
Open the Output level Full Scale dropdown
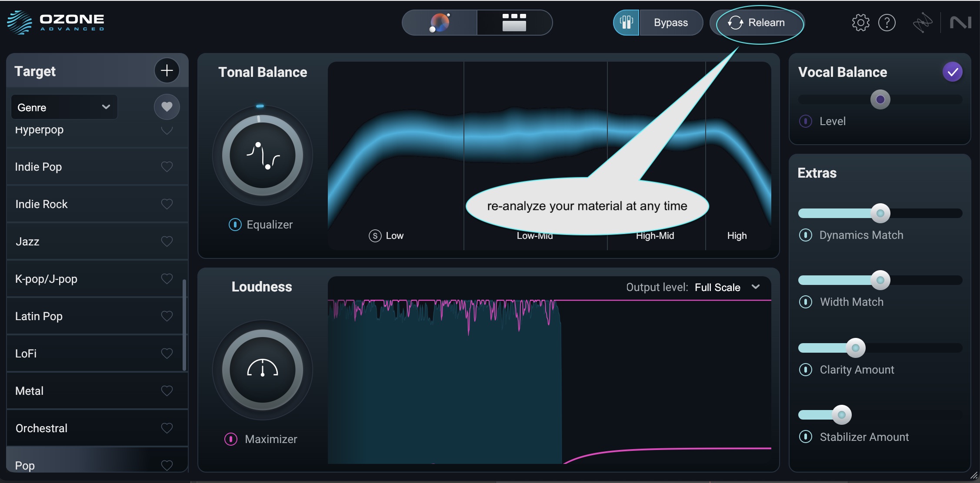coord(727,287)
